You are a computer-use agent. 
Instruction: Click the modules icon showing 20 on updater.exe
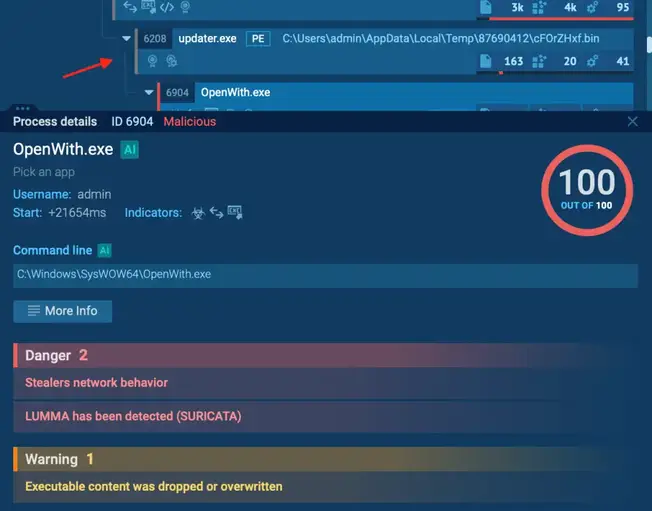pyautogui.click(x=539, y=61)
